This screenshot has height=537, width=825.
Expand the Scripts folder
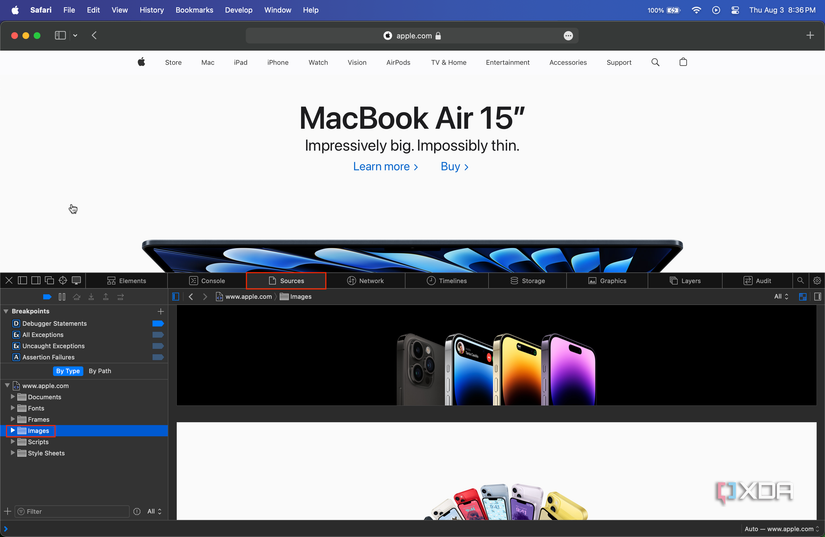point(13,442)
